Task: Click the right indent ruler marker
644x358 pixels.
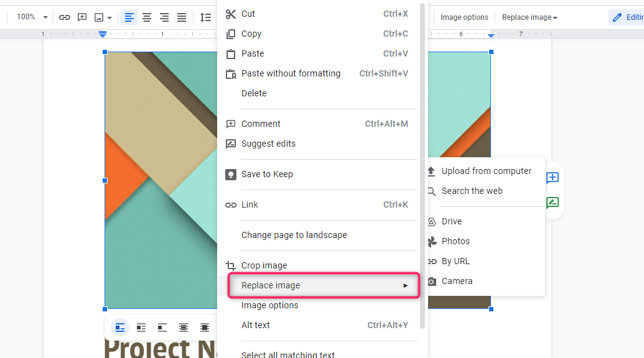Action: coord(491,35)
